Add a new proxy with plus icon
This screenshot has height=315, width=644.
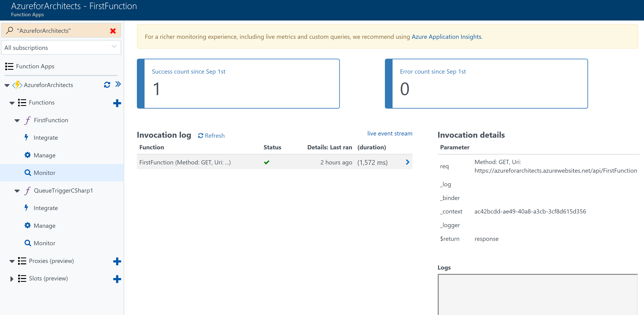117,261
